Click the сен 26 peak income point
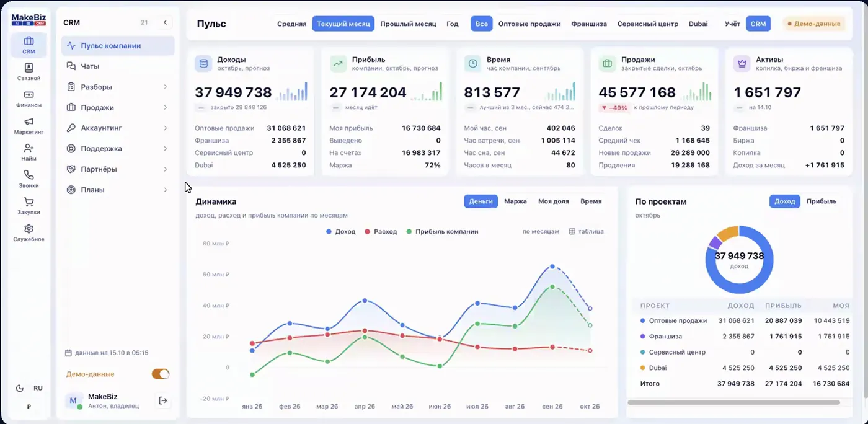Screen dimensions: 868x424 (x=552, y=267)
